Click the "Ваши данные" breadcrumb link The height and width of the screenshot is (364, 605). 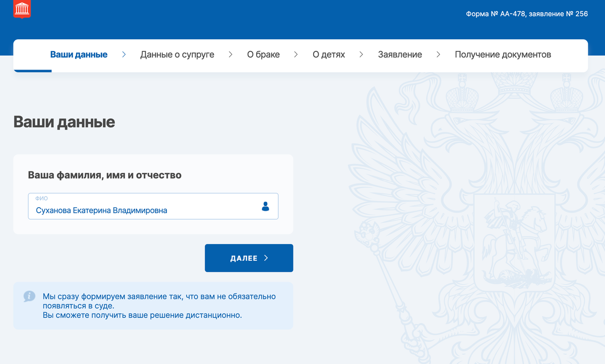[x=79, y=54]
